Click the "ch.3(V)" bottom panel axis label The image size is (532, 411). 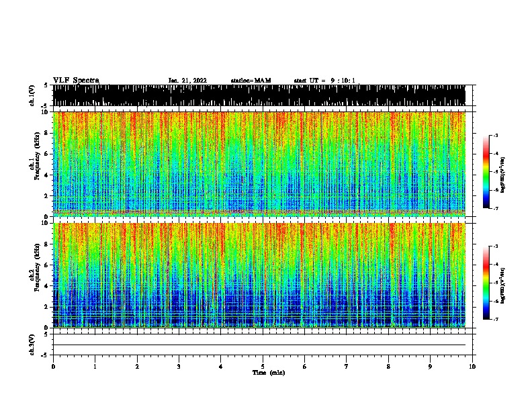(32, 345)
